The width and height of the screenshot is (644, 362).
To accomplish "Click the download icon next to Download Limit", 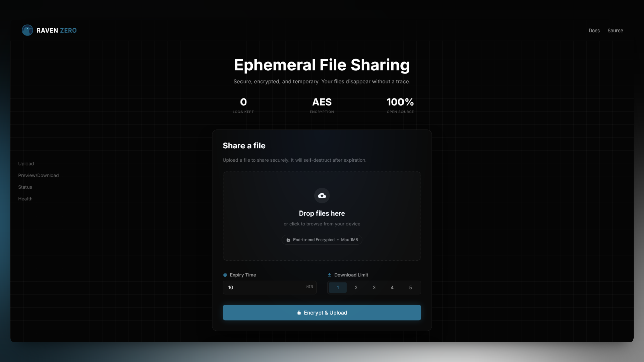I will click(x=330, y=275).
